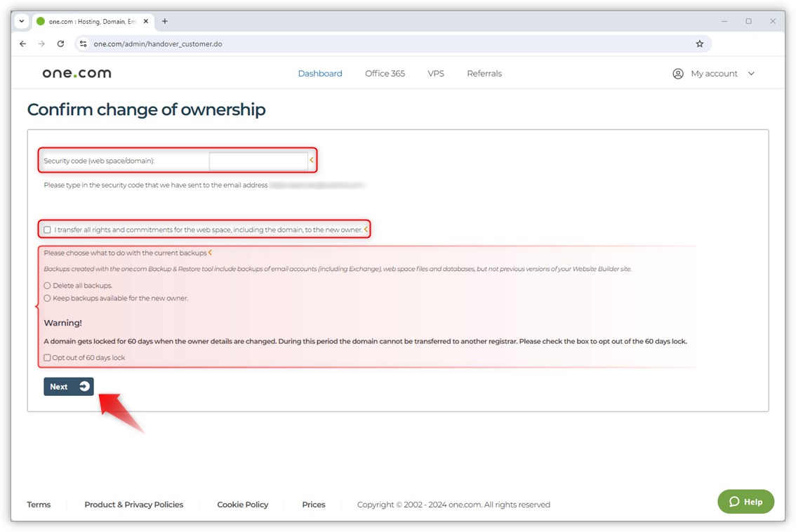The image size is (796, 532).
Task: Click the Security code input field
Action: [x=258, y=161]
